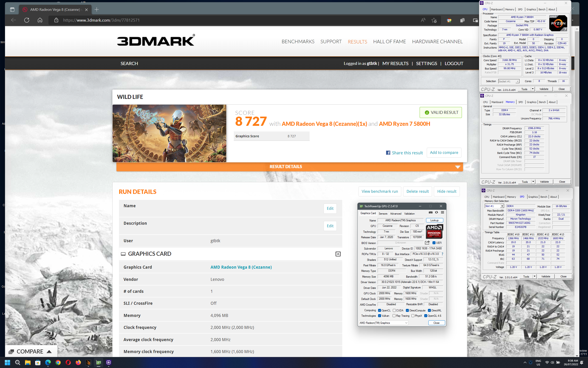
Task: Open File Explorer from taskbar
Action: coord(28,362)
